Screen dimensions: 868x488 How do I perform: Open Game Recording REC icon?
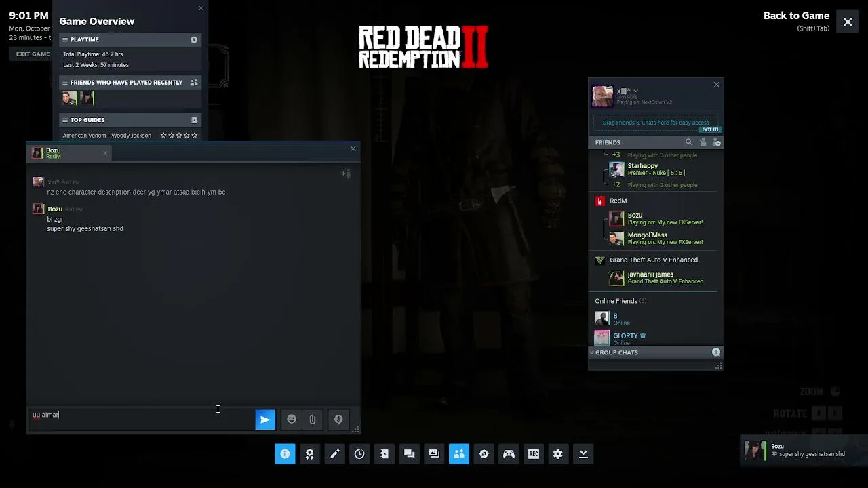(x=534, y=454)
